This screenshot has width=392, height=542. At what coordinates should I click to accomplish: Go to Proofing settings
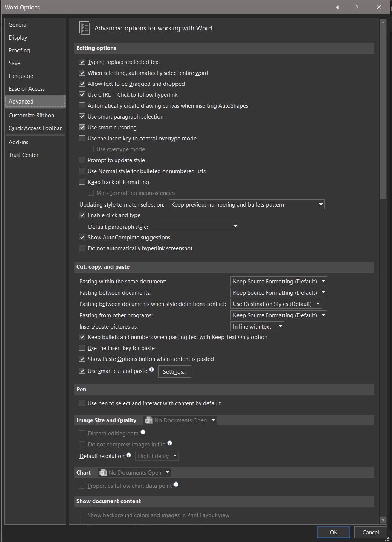[35, 50]
